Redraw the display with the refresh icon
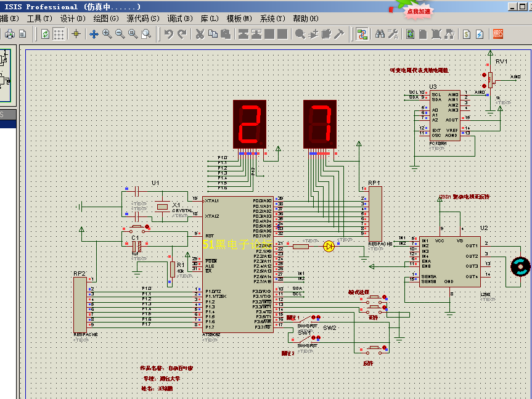The width and height of the screenshot is (532, 399). [x=45, y=34]
